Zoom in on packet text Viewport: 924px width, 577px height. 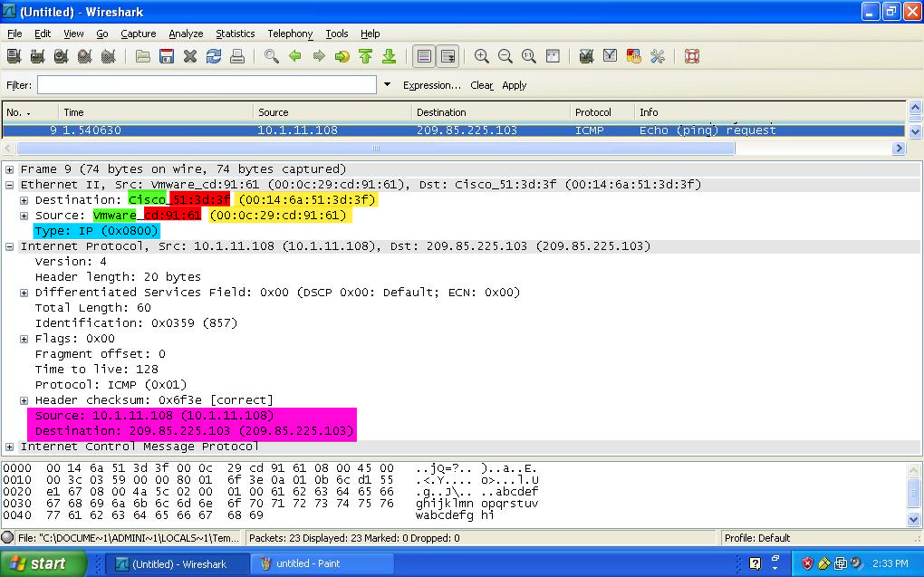[x=481, y=56]
